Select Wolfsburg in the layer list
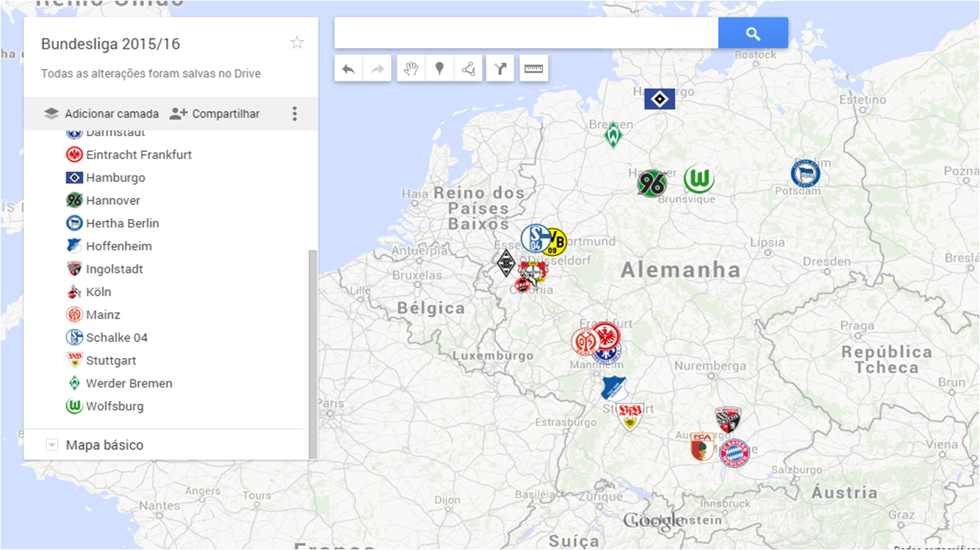 click(114, 405)
